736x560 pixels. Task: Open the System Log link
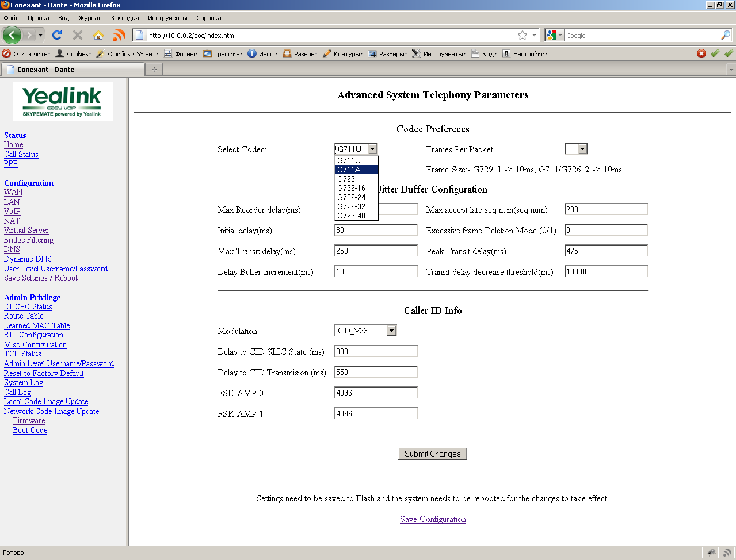24,382
